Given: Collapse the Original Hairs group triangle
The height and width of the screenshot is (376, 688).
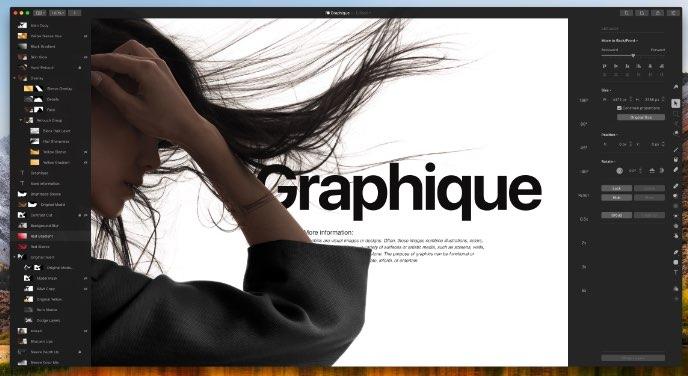Looking at the screenshot, I should click(x=15, y=257).
